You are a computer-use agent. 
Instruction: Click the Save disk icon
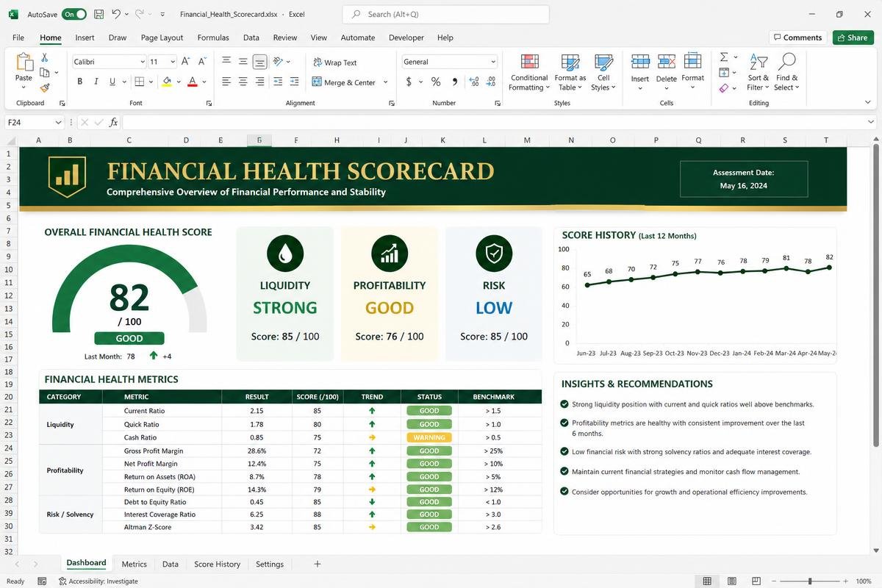click(98, 14)
